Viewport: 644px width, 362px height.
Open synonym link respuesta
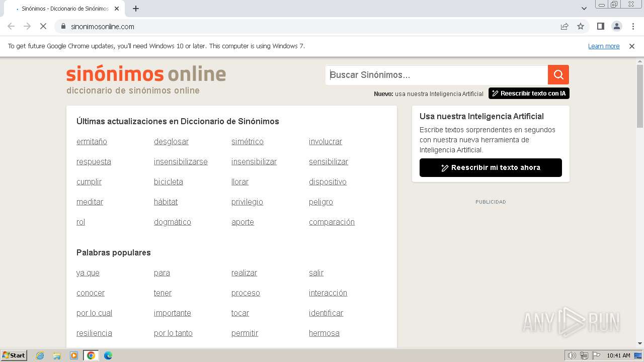coord(94,162)
